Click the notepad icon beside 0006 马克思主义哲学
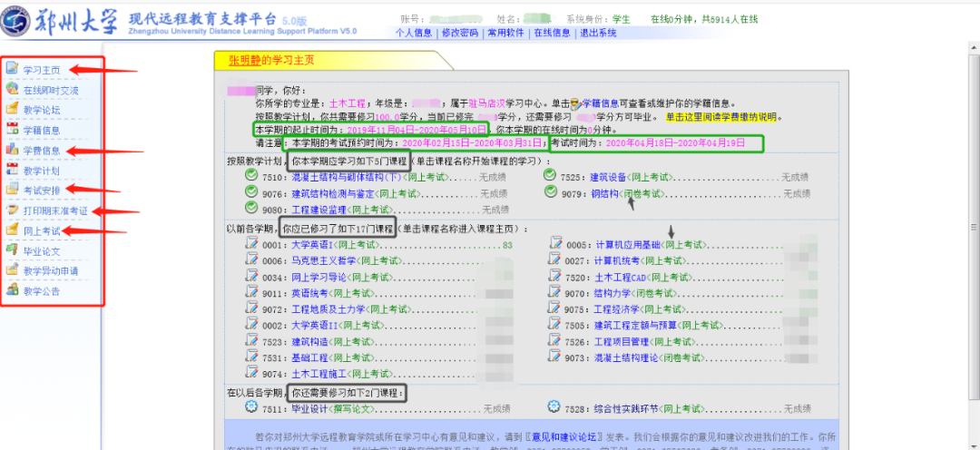 [x=252, y=259]
